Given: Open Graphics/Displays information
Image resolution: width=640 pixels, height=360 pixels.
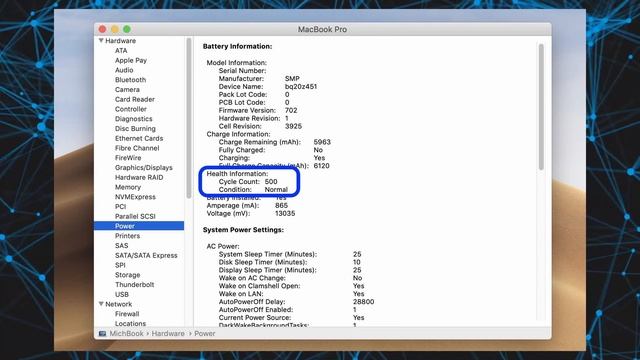Looking at the screenshot, I should (x=144, y=168).
